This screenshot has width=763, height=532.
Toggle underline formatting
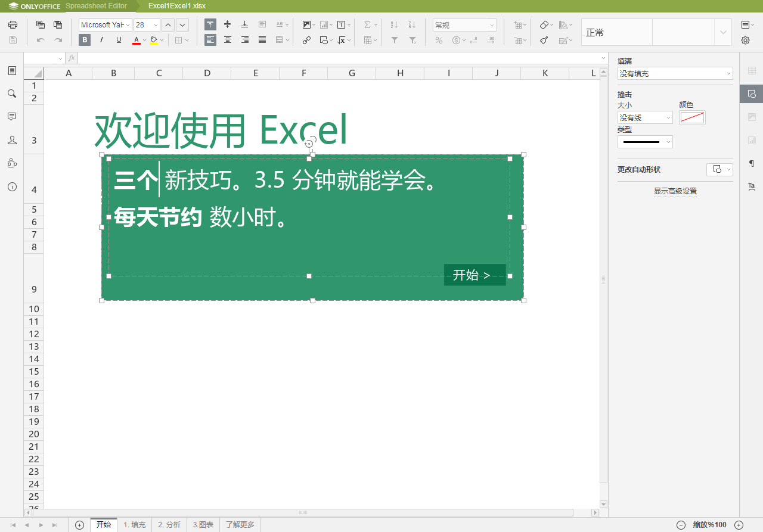click(x=119, y=40)
